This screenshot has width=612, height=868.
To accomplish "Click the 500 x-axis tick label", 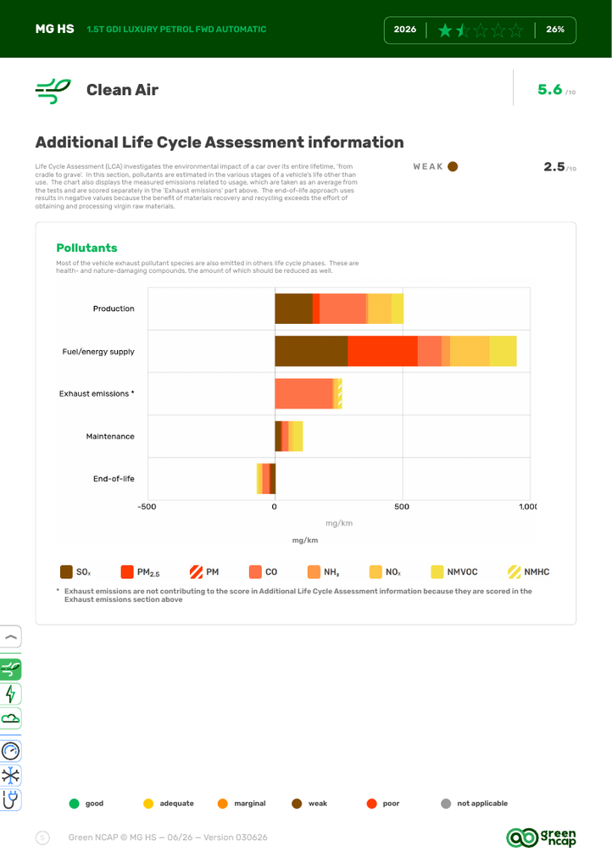I will click(402, 507).
